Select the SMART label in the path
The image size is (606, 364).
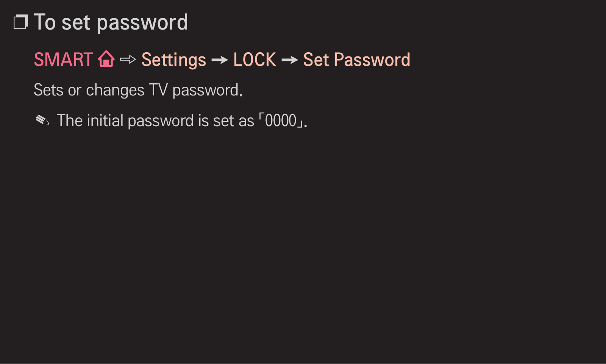pyautogui.click(x=63, y=59)
